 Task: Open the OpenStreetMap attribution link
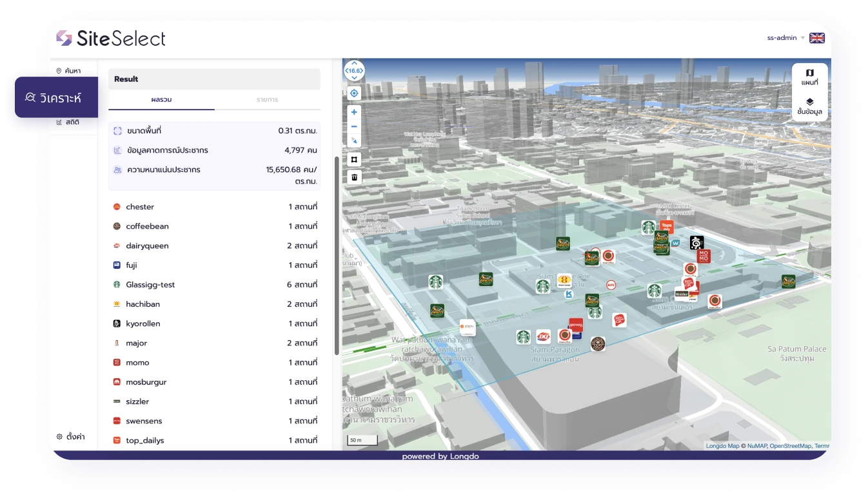[x=791, y=446]
